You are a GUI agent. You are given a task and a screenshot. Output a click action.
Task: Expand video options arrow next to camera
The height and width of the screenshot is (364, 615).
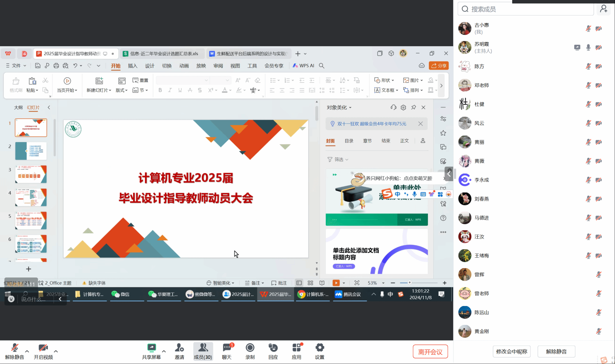coord(56,351)
